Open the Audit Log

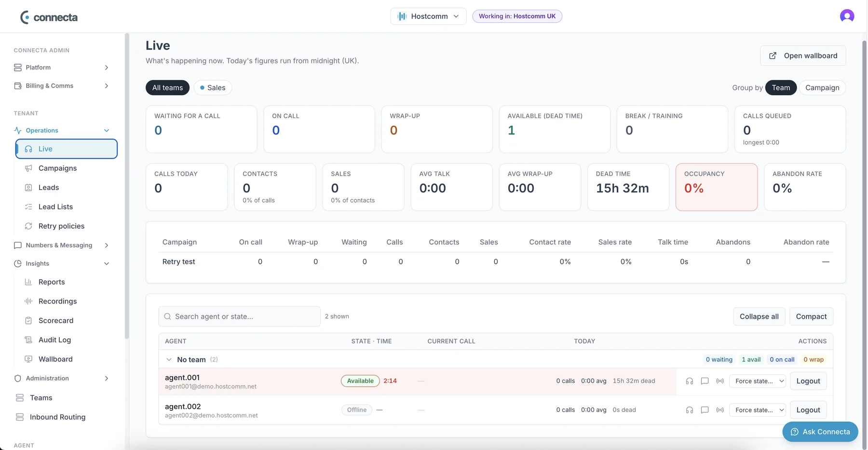click(67, 340)
